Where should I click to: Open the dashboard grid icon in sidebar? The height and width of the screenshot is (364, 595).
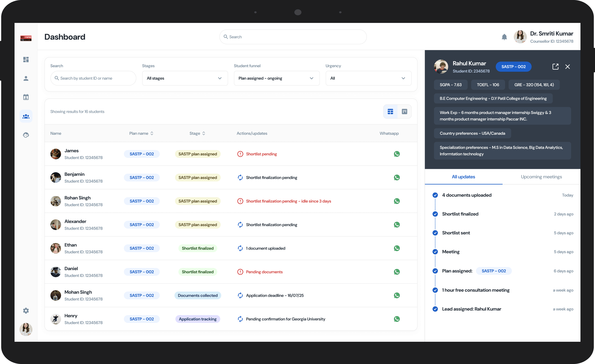pos(26,59)
